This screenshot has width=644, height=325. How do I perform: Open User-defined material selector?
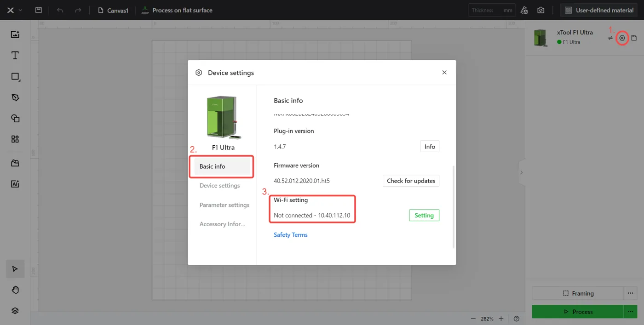click(599, 10)
